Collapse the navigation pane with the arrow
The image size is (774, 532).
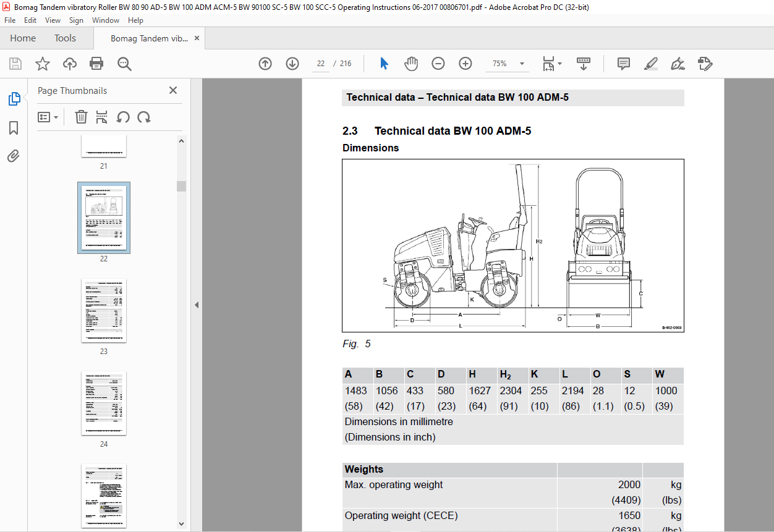[x=197, y=305]
